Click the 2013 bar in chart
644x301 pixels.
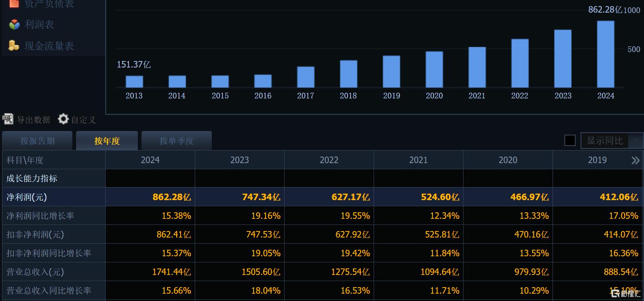click(134, 82)
